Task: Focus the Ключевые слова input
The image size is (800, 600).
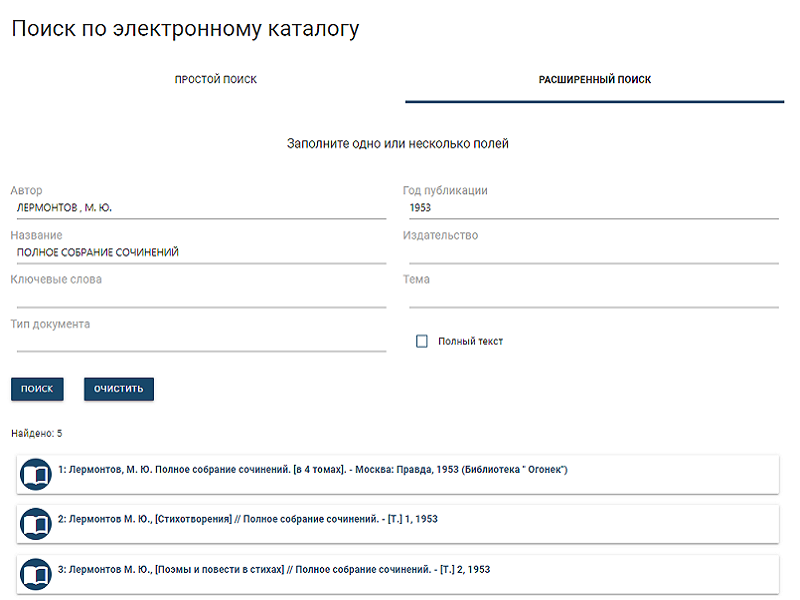Action: click(x=200, y=297)
